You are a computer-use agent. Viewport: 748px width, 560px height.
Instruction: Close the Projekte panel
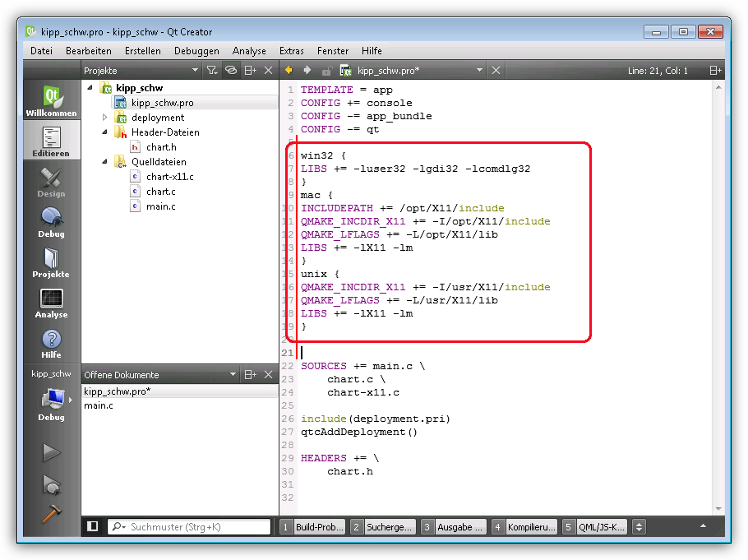click(269, 71)
